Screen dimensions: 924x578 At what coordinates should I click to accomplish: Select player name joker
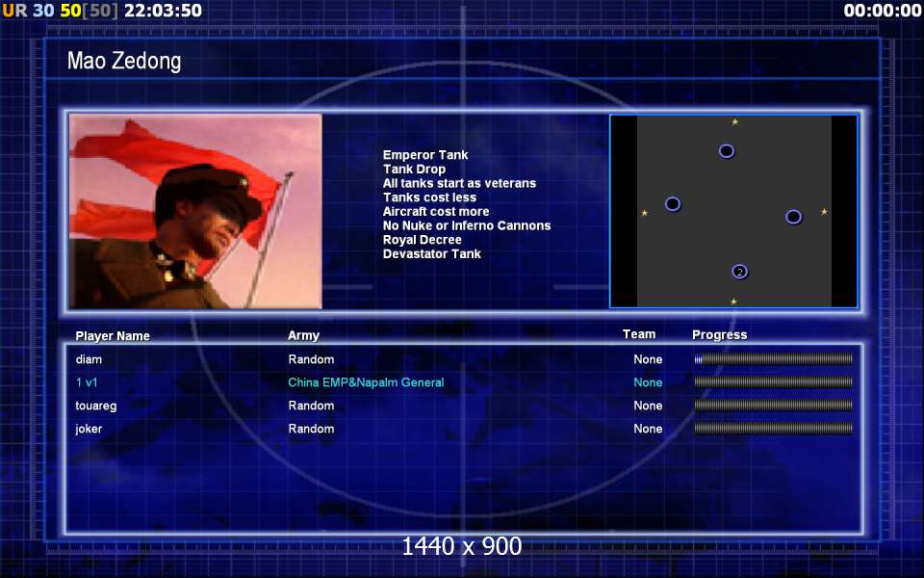coord(89,429)
